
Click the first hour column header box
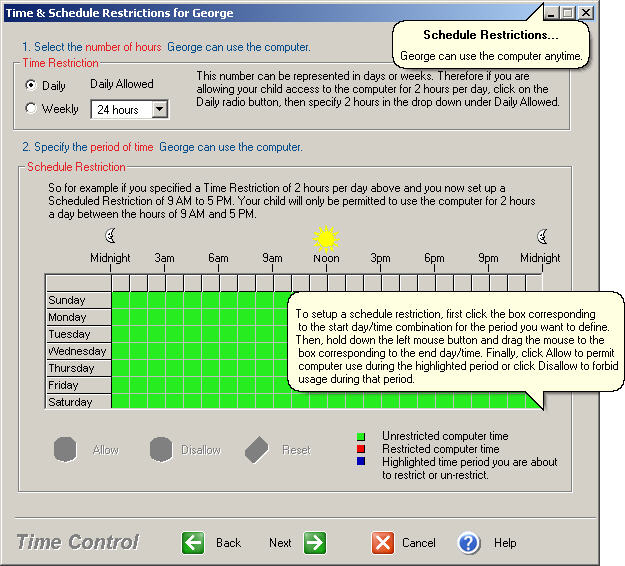[121, 283]
